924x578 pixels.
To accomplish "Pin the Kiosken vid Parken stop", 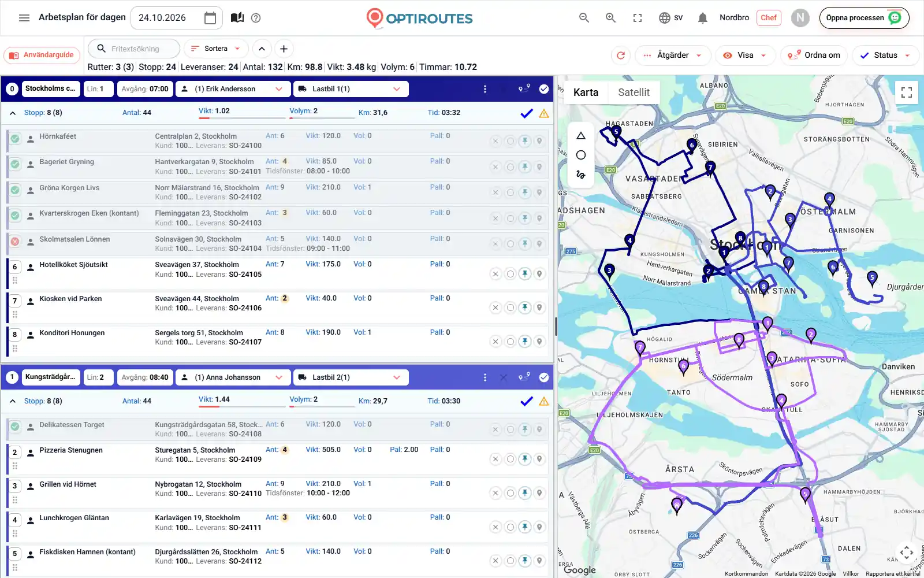I will [x=524, y=307].
